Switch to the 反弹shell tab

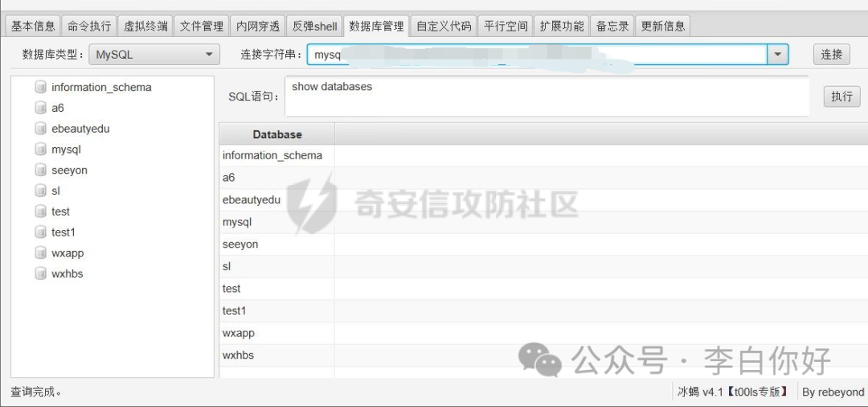point(314,26)
